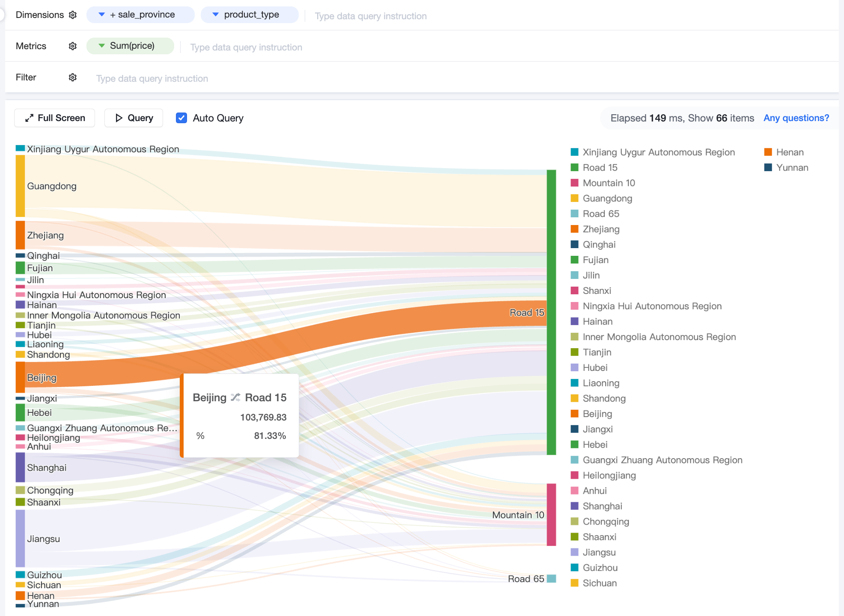
Task: Open the Metrics settings gear
Action: (x=73, y=46)
